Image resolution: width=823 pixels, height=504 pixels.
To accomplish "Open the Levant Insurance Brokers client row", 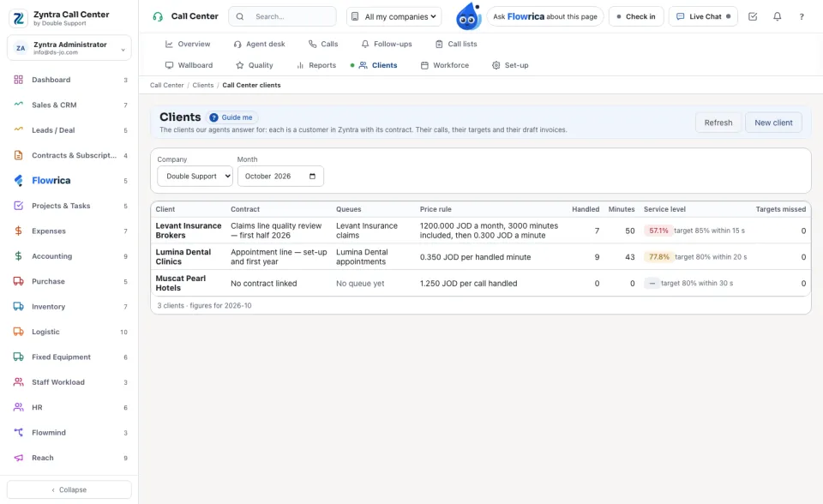I will click(481, 231).
